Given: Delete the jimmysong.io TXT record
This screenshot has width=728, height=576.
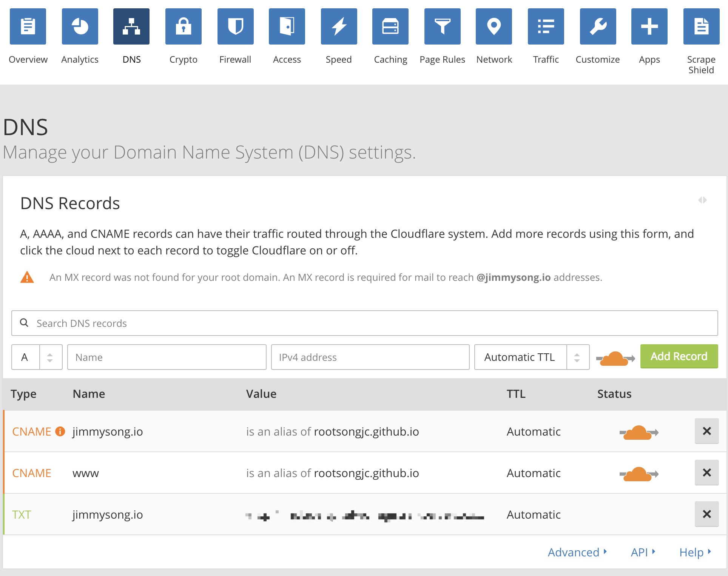Looking at the screenshot, I should point(707,514).
